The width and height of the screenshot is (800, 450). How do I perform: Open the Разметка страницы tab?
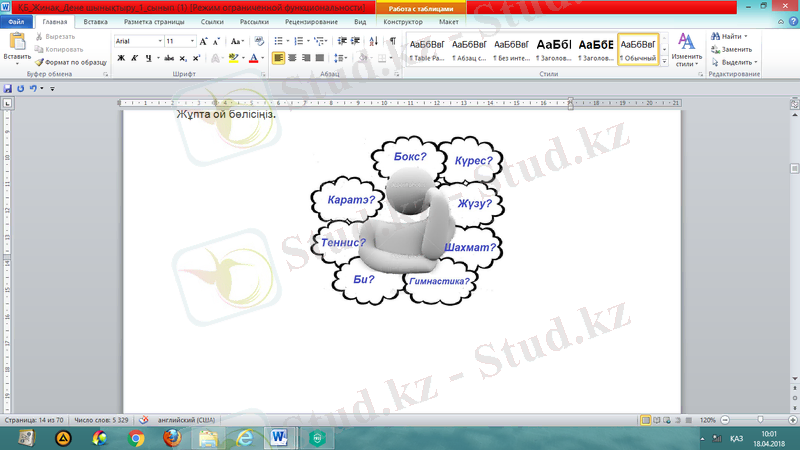(x=150, y=20)
